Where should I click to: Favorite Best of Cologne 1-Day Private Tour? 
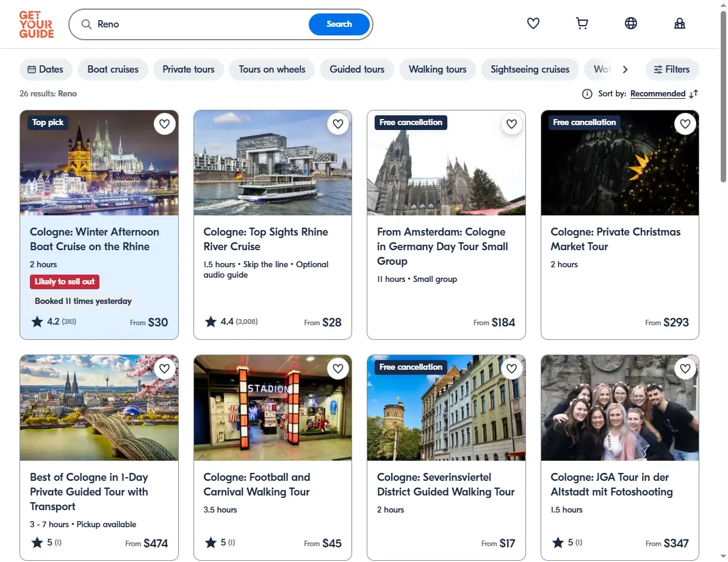pos(164,369)
